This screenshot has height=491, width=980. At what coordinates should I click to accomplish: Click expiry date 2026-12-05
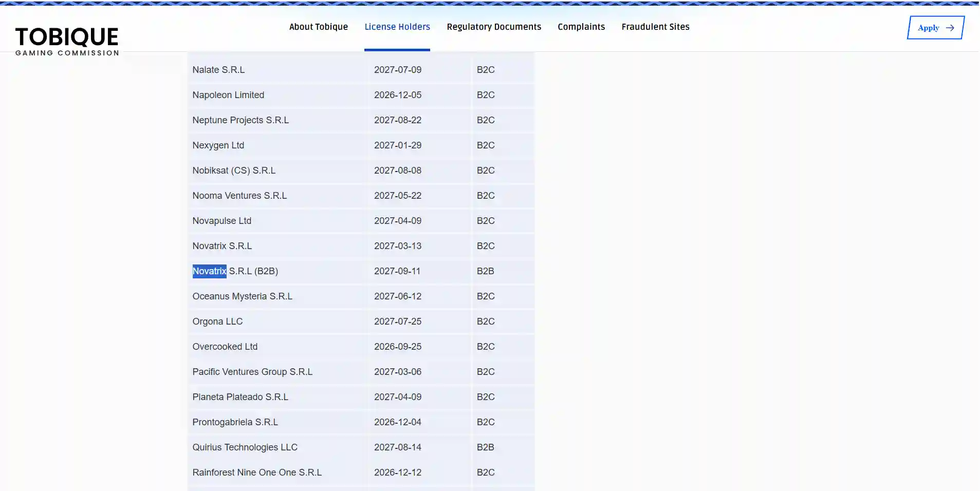398,95
